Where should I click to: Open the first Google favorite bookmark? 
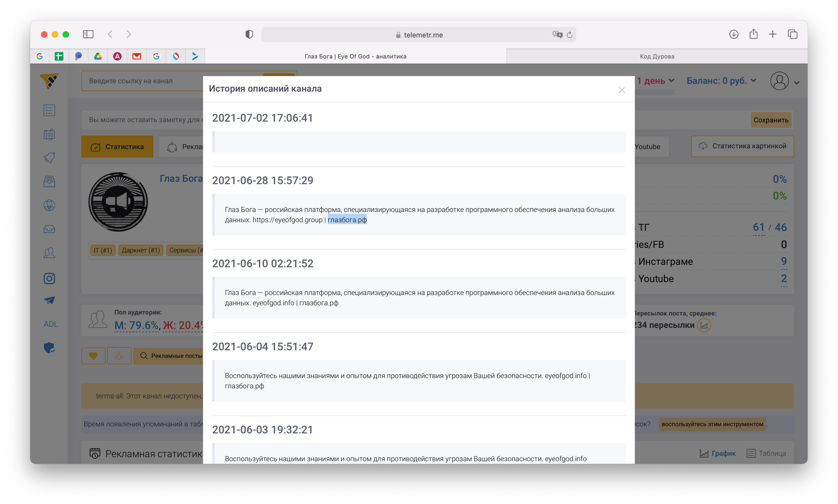pyautogui.click(x=40, y=56)
